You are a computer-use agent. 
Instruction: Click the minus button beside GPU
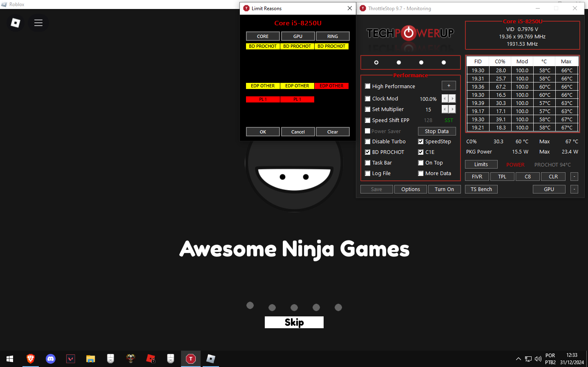pyautogui.click(x=574, y=189)
